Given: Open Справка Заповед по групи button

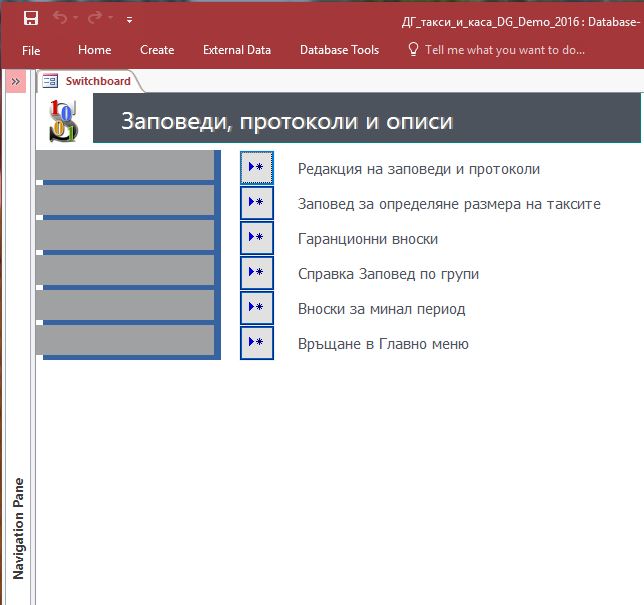Looking at the screenshot, I should point(256,273).
